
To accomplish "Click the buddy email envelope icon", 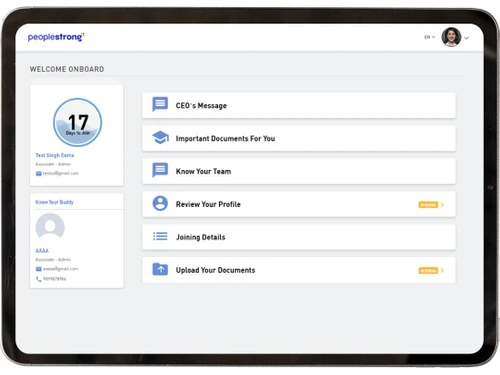I will (39, 269).
